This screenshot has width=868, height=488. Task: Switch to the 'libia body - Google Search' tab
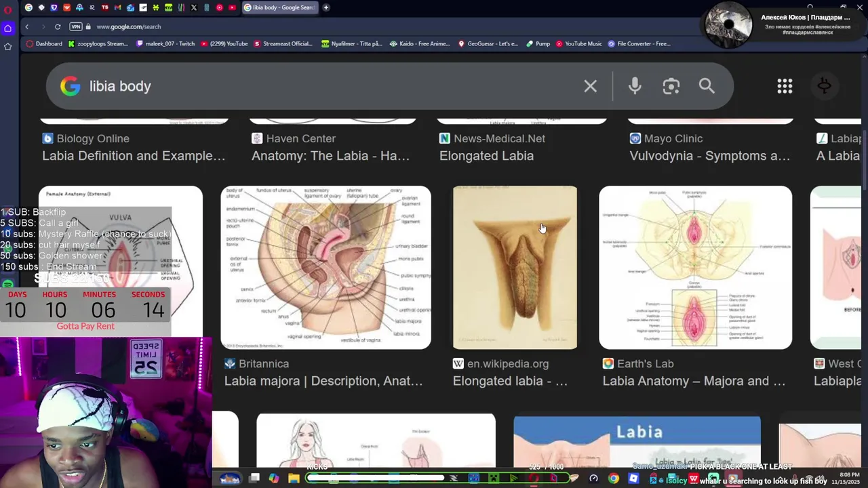coord(279,7)
